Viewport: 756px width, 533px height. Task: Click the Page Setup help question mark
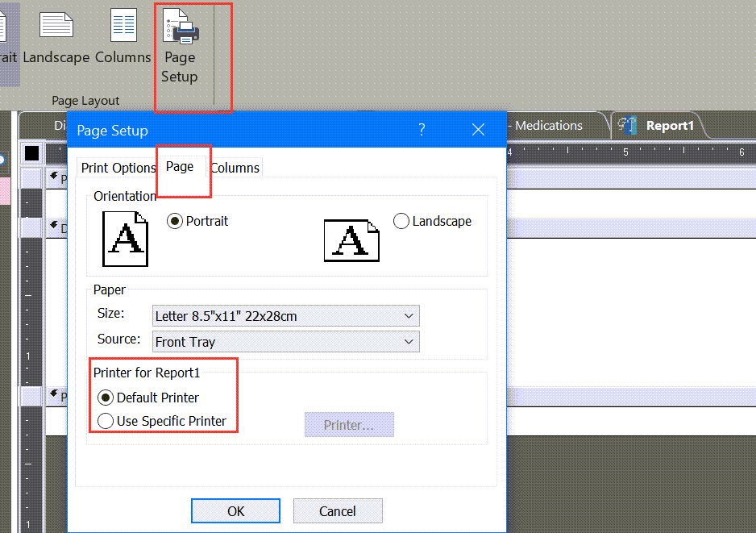(422, 129)
